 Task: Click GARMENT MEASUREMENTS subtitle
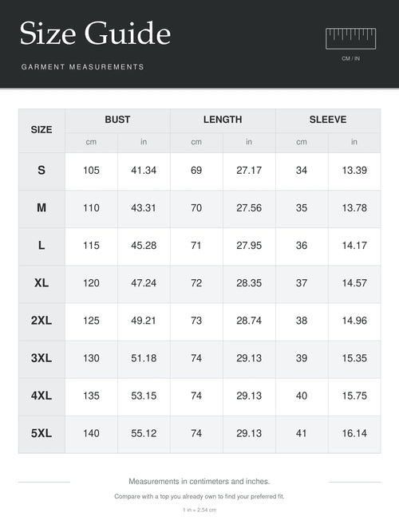82,67
